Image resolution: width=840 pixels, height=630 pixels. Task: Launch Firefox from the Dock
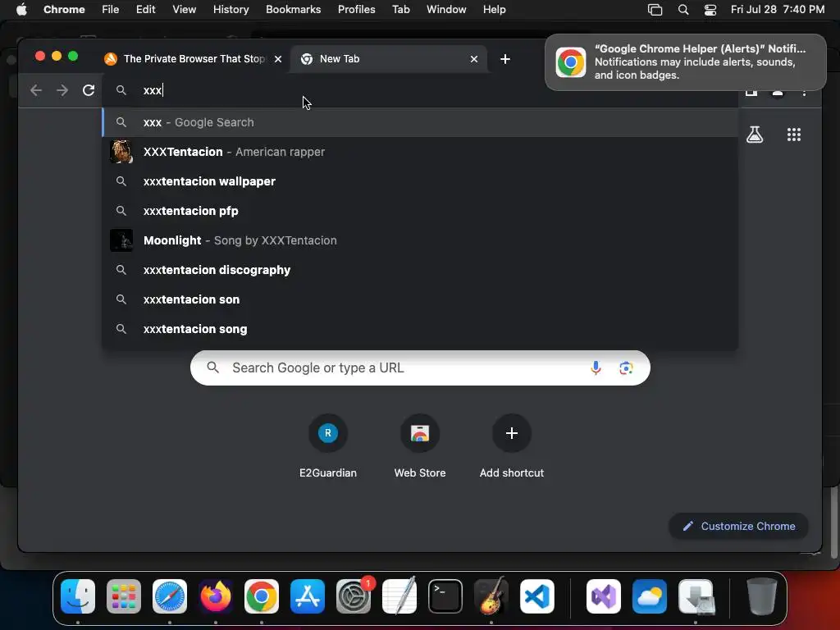[x=216, y=596]
